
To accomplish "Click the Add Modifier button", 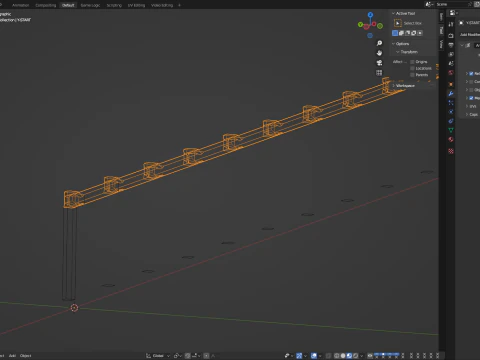I will point(470,35).
